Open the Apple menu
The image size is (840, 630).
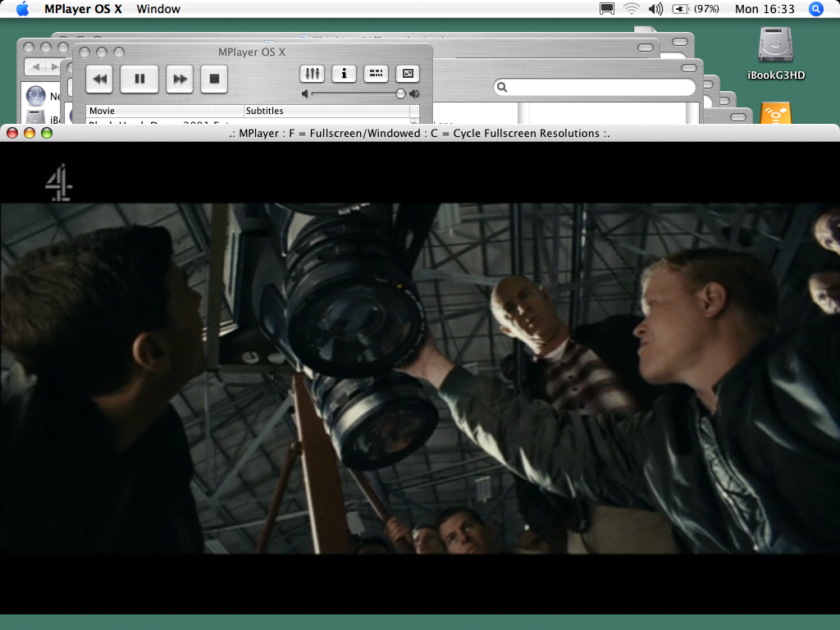coord(22,9)
